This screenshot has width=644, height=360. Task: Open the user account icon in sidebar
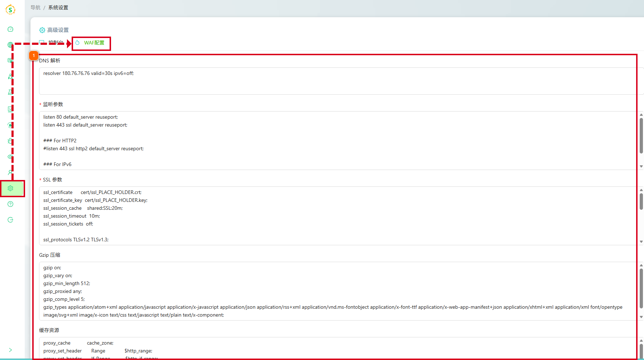tap(10, 172)
